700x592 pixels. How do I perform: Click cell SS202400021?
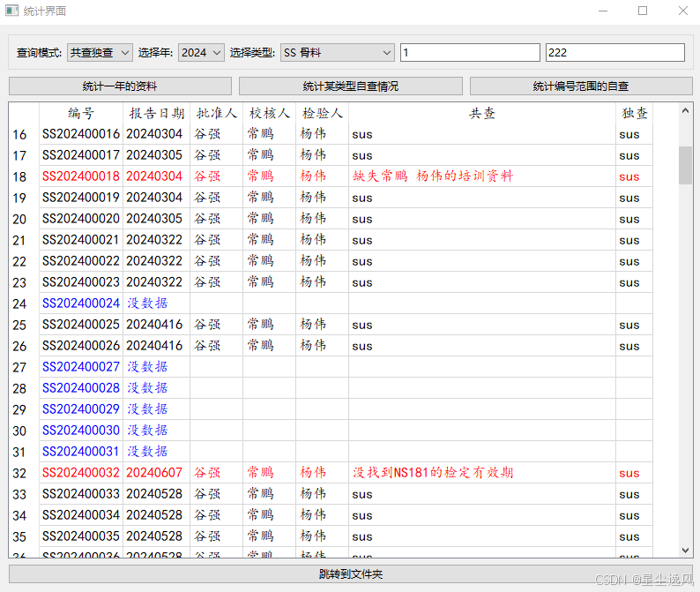click(x=81, y=240)
